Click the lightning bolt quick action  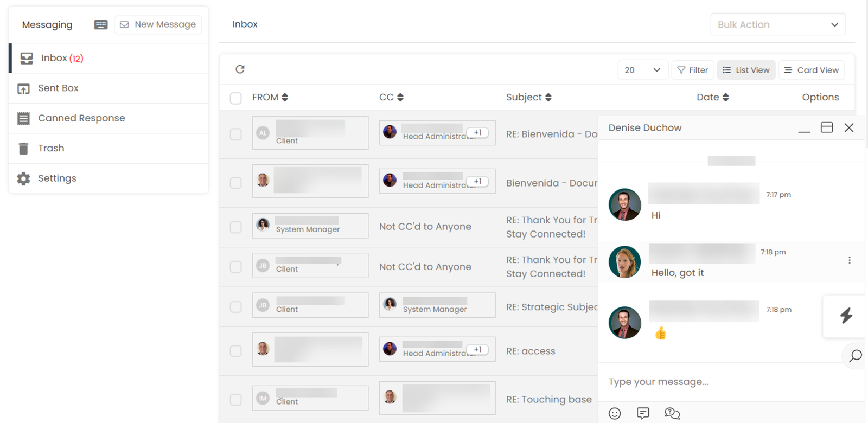pos(846,316)
